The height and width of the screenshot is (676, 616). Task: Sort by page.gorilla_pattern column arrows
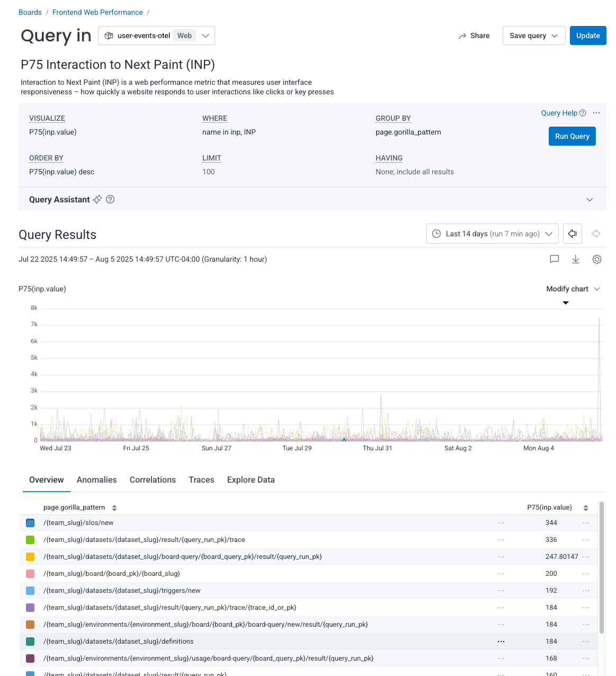[x=114, y=508]
